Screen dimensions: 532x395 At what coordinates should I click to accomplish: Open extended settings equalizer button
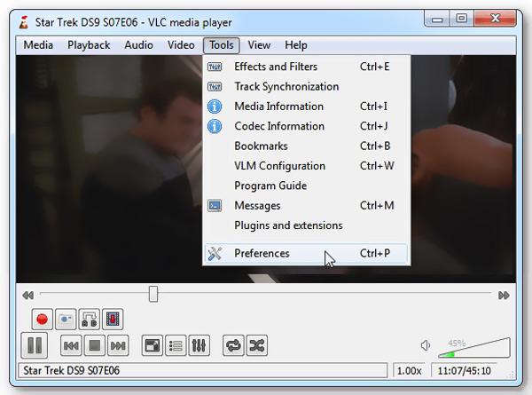pos(199,345)
